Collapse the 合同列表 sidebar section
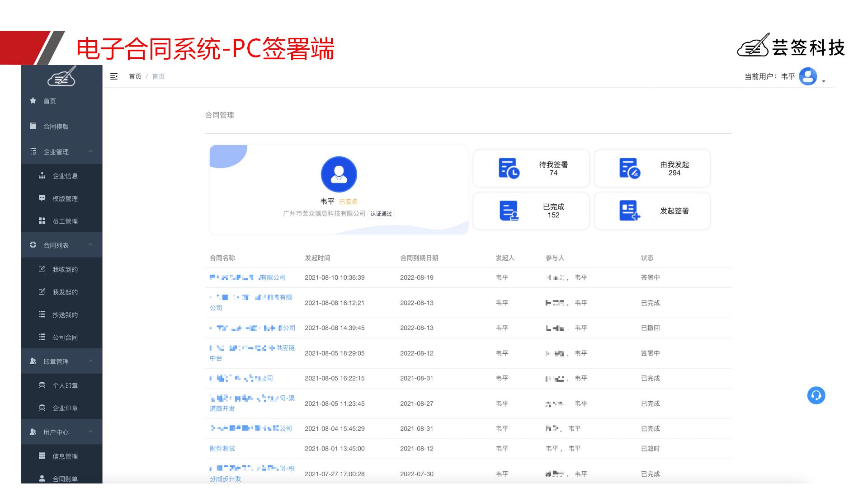This screenshot has width=868, height=488. pyautogui.click(x=90, y=245)
